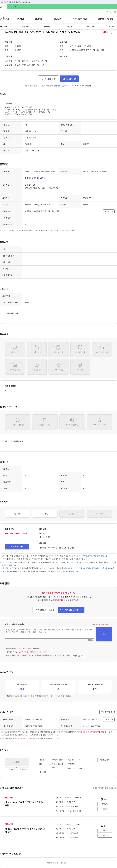Image resolution: width=117 pixels, height=868 pixels.
Task: Open the 유원하나아파트 독거 어르신 job link
Action: (25, 831)
